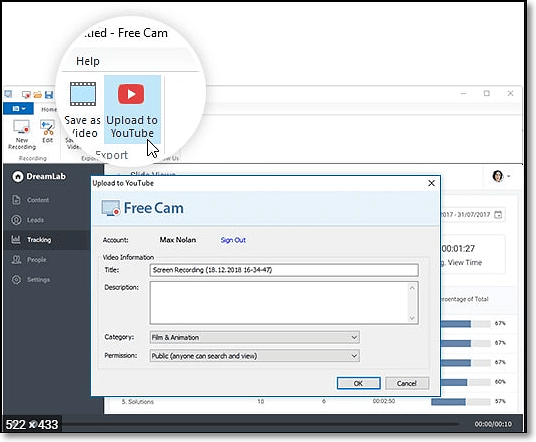Switch to the Home ribbon tab

[x=49, y=109]
